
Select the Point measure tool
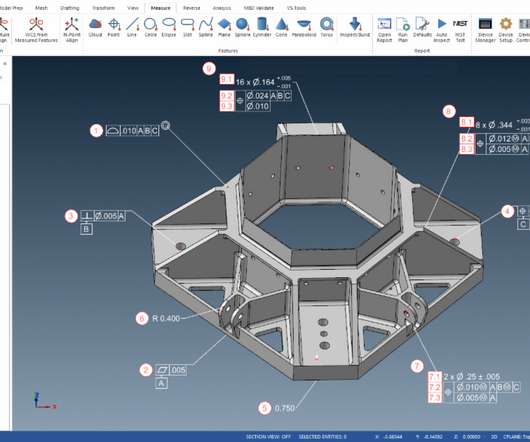[114, 27]
